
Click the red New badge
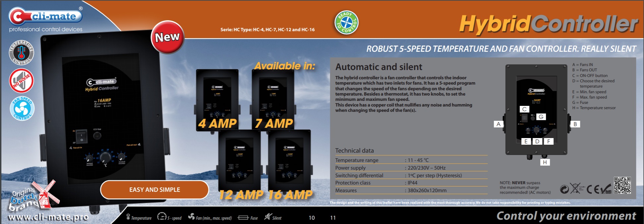pyautogui.click(x=167, y=37)
